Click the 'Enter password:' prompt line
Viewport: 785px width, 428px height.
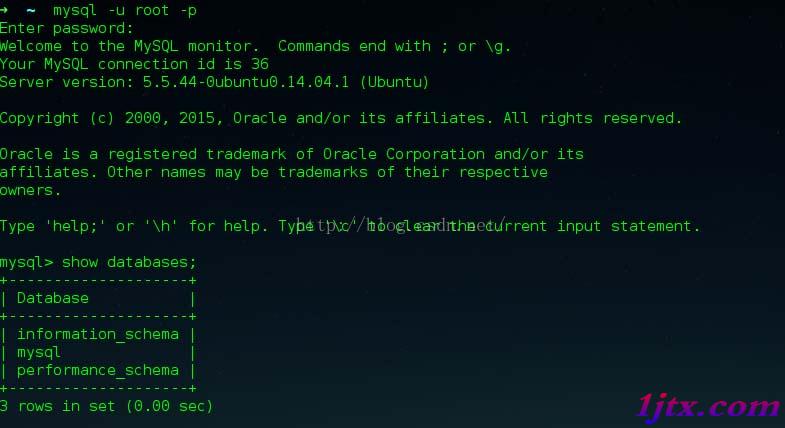[67, 28]
